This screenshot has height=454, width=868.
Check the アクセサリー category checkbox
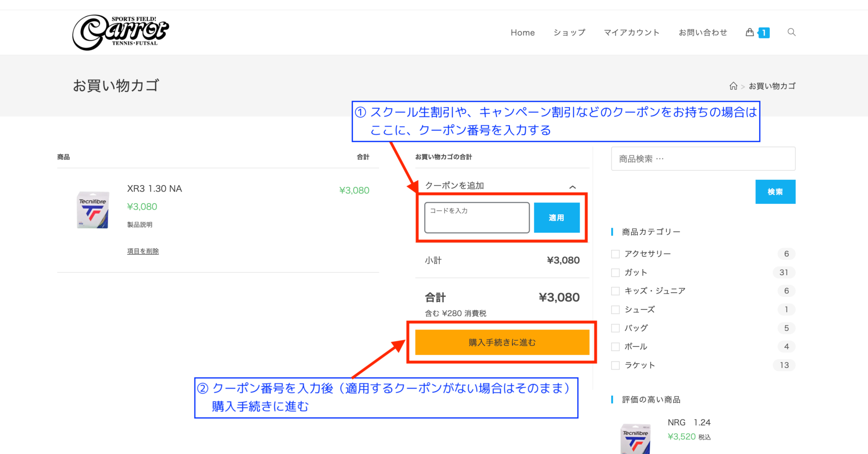point(615,254)
